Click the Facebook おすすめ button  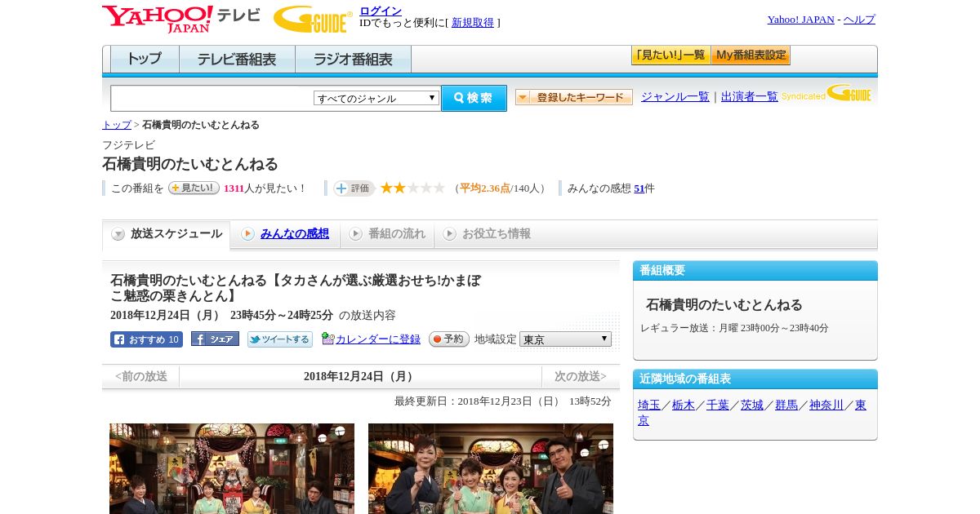click(146, 339)
